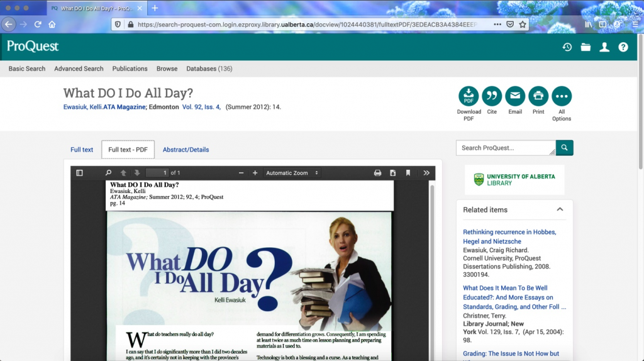
Task: Open Vol. 92, Iss. 4 link
Action: point(201,107)
